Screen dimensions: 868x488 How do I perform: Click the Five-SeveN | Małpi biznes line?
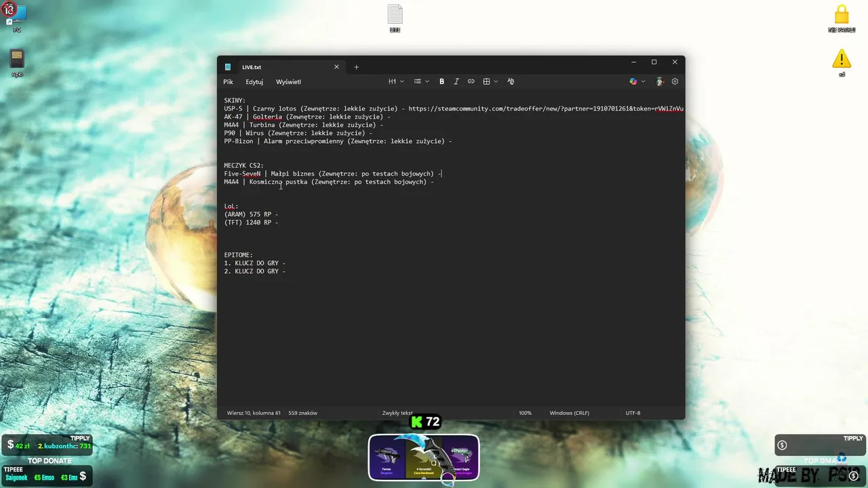point(333,174)
